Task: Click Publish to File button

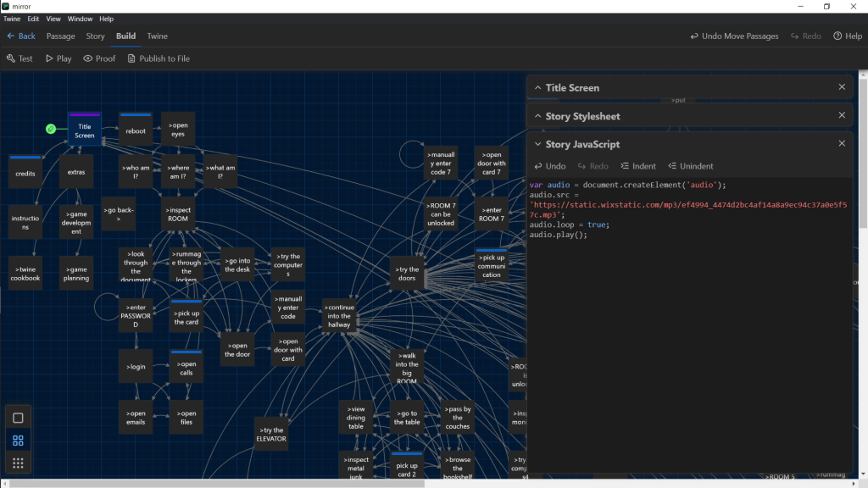Action: coord(158,58)
